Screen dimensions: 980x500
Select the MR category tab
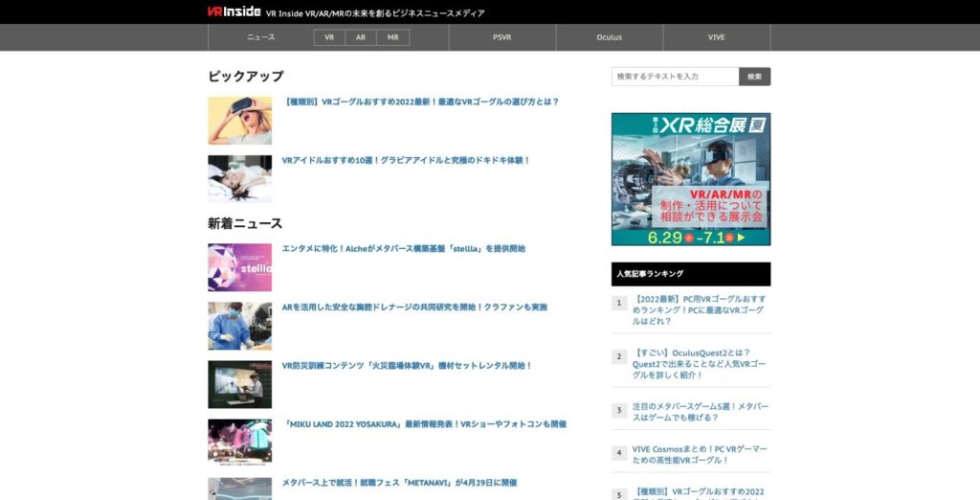click(393, 37)
